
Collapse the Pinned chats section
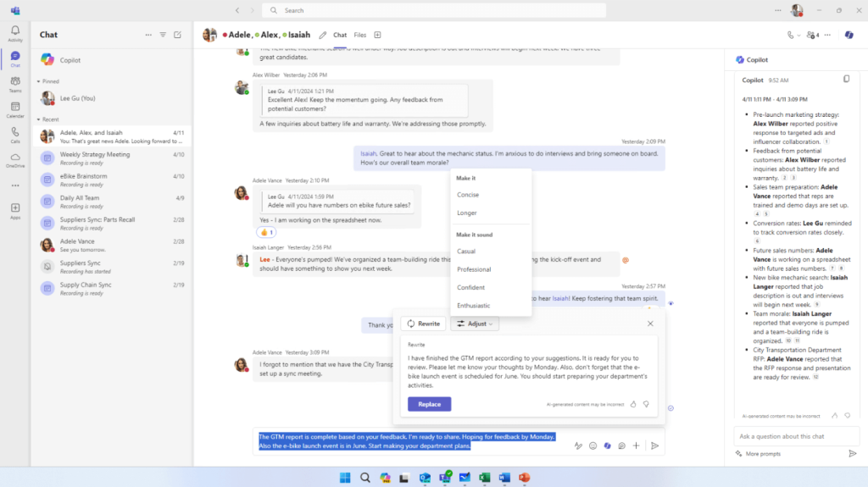[x=39, y=81]
